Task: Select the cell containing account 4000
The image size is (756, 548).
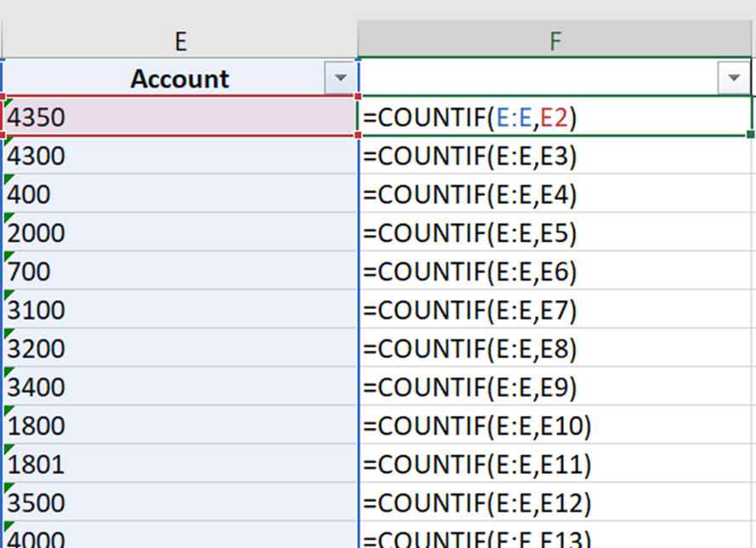Action: tap(179, 537)
